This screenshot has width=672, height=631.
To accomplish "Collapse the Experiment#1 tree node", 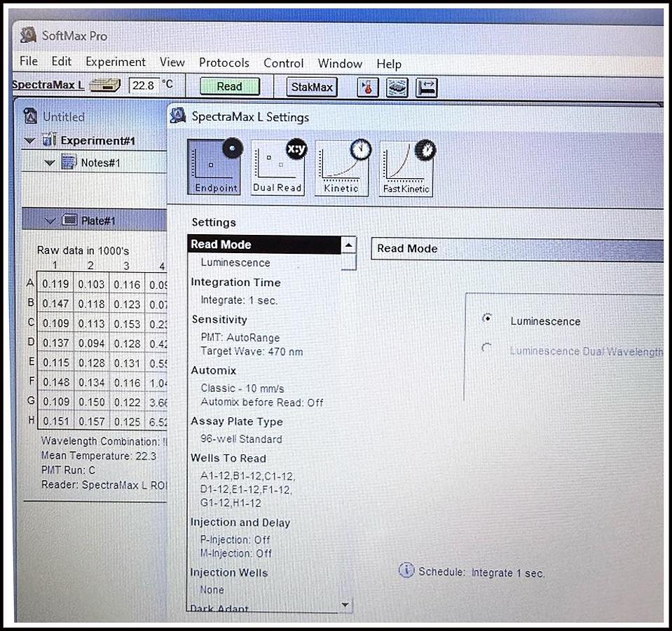I will coord(29,141).
